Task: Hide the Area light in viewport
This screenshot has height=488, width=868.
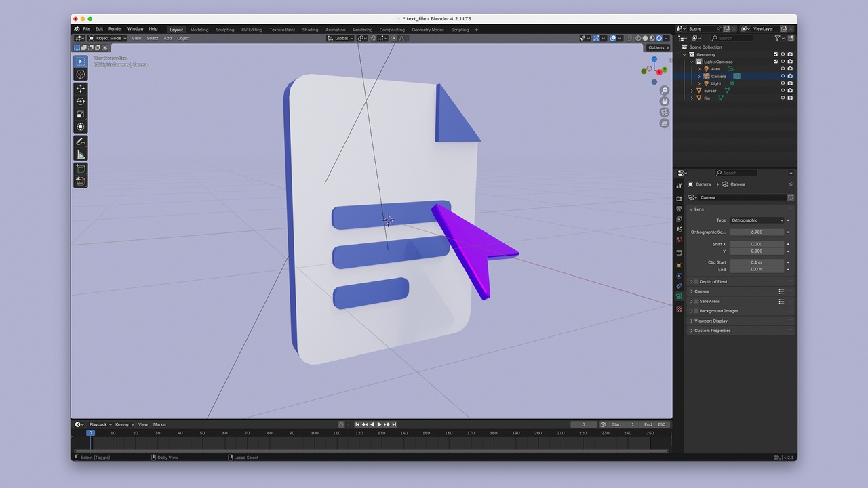Action: click(783, 69)
